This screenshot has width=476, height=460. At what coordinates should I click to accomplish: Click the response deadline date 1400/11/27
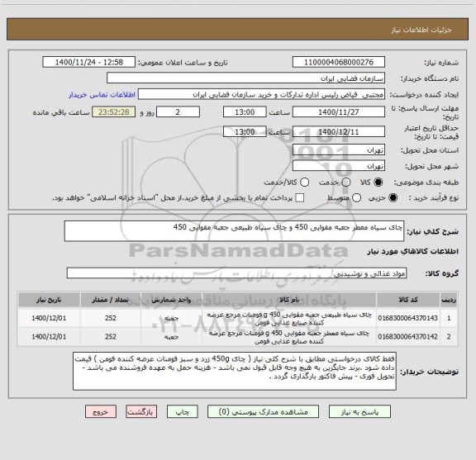339,112
